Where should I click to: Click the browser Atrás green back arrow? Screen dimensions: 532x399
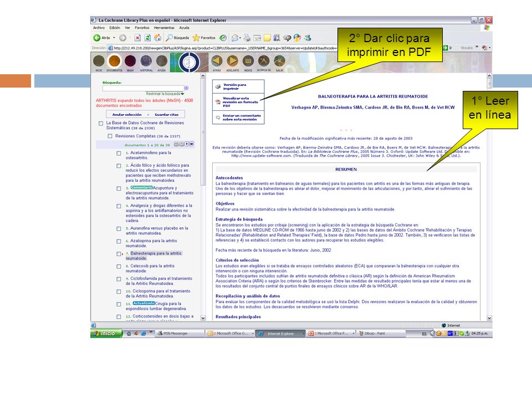97,38
